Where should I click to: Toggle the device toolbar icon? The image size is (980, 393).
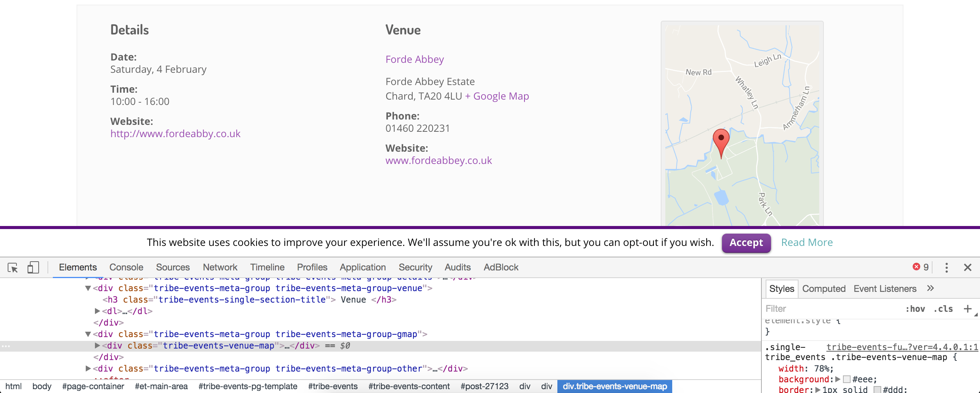point(33,267)
